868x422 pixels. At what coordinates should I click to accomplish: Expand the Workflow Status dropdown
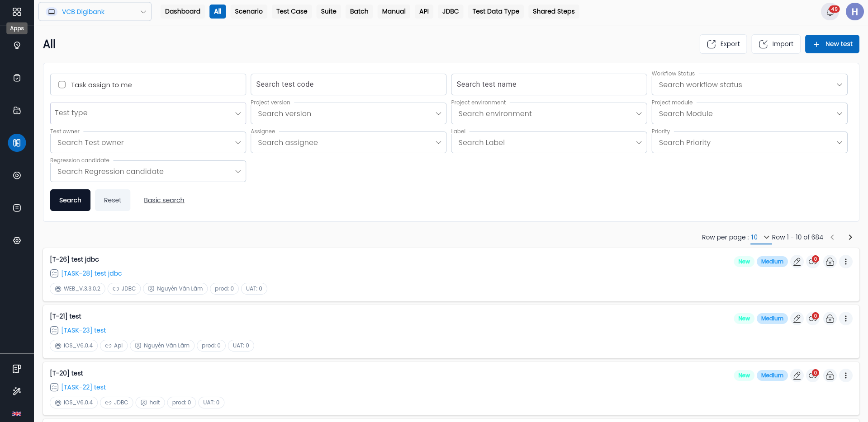(749, 84)
